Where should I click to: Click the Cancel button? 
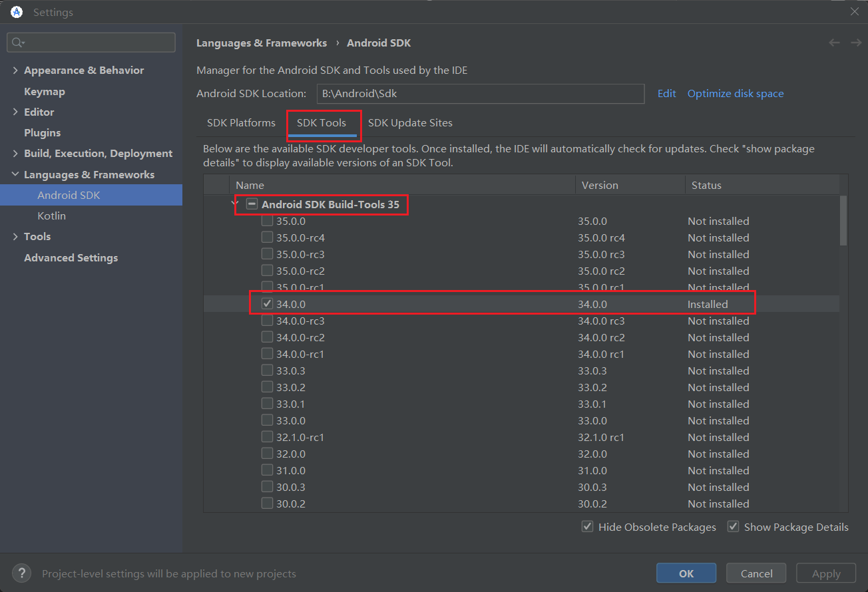756,573
